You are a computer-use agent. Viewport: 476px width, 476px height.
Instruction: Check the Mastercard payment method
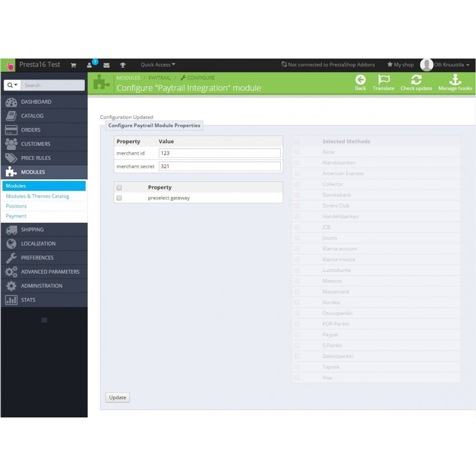(297, 292)
